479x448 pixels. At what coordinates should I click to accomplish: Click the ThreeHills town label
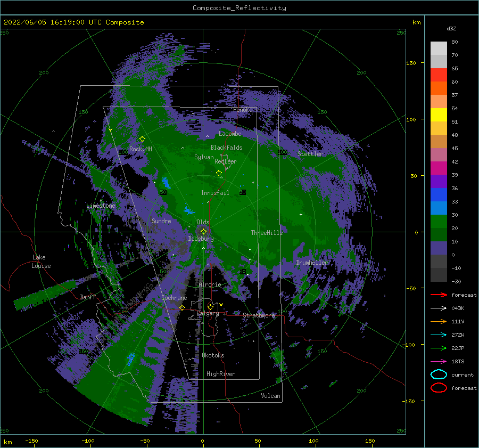(267, 233)
